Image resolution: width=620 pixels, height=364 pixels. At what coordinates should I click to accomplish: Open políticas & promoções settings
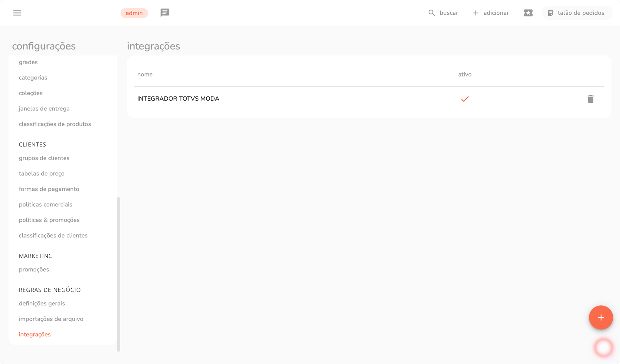coord(49,220)
